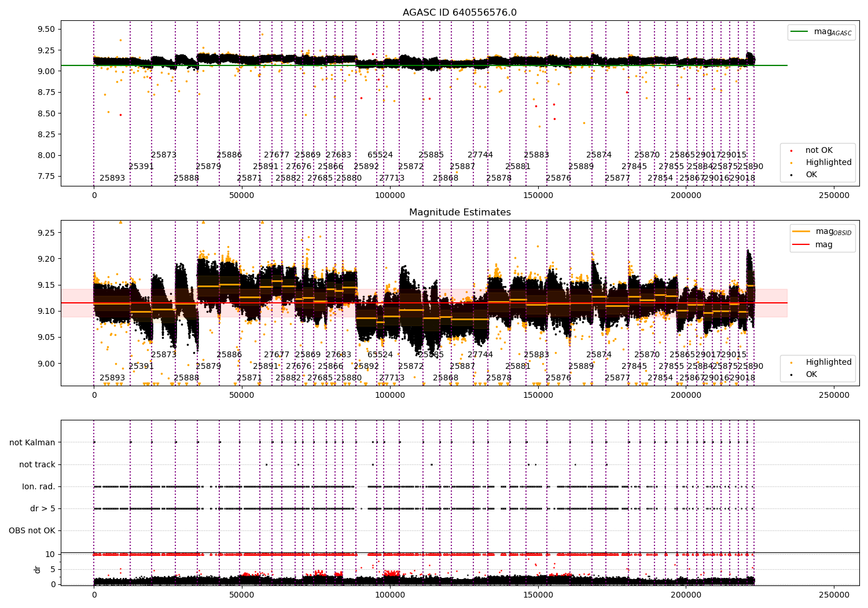Click obsid label 25885 in top plot

[x=431, y=155]
